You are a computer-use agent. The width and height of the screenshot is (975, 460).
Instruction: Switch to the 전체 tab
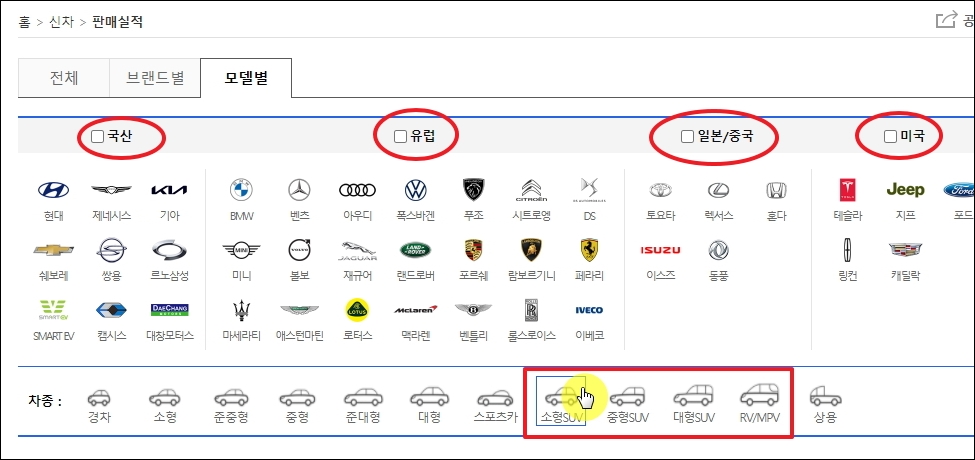(x=64, y=78)
